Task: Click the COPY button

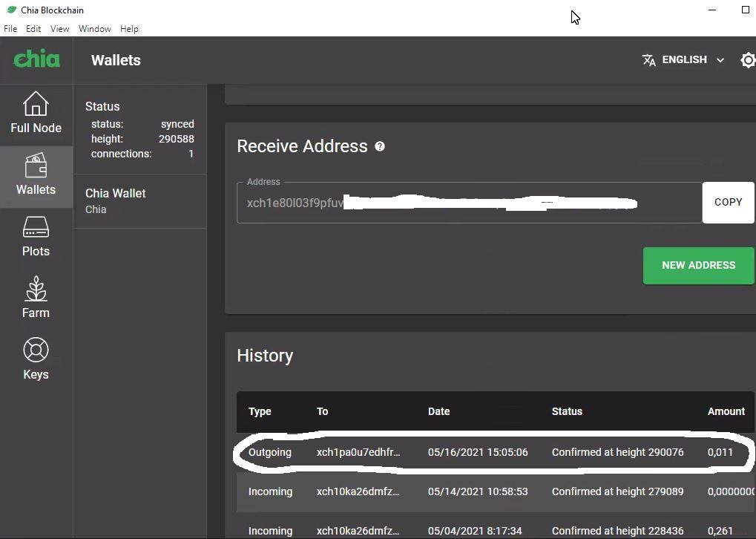Action: tap(728, 202)
